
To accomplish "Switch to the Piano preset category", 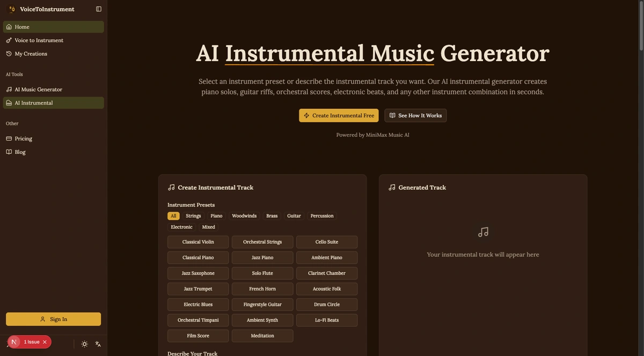I will pos(216,216).
